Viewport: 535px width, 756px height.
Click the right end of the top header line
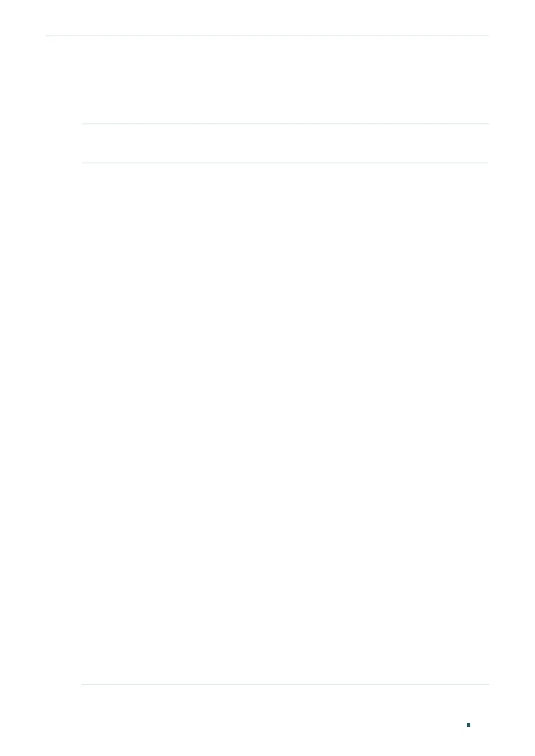coord(486,36)
